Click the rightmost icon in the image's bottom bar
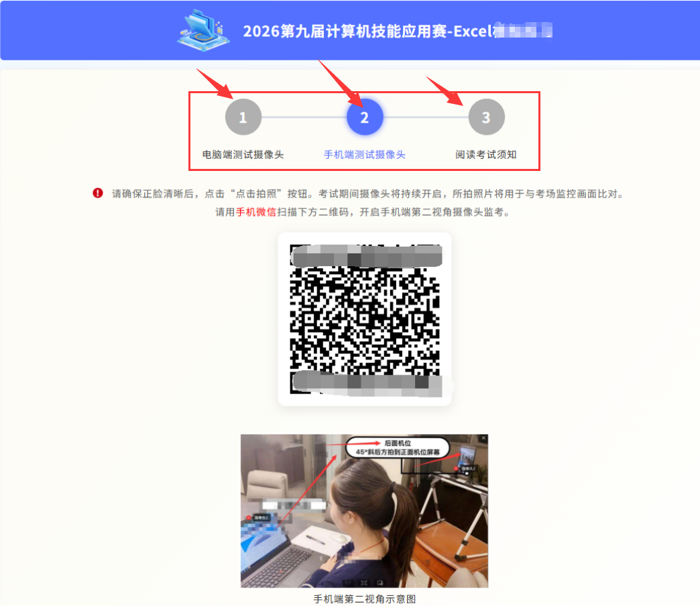700x606 pixels. coord(380,582)
